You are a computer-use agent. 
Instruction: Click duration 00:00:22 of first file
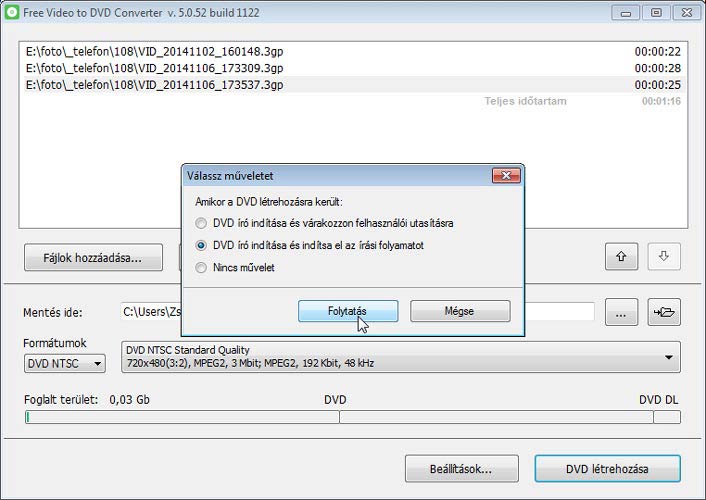pyautogui.click(x=657, y=51)
